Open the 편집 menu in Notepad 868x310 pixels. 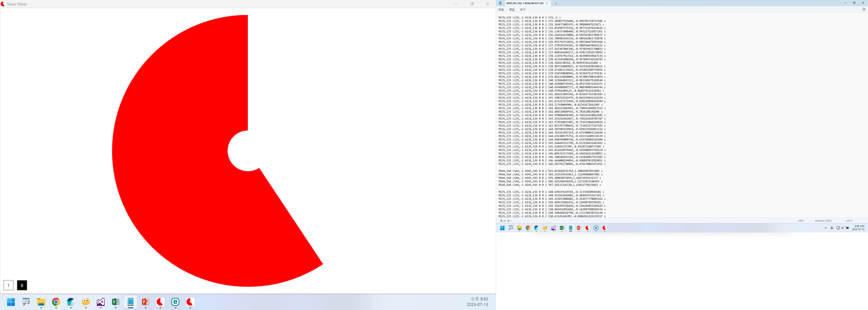[512, 9]
